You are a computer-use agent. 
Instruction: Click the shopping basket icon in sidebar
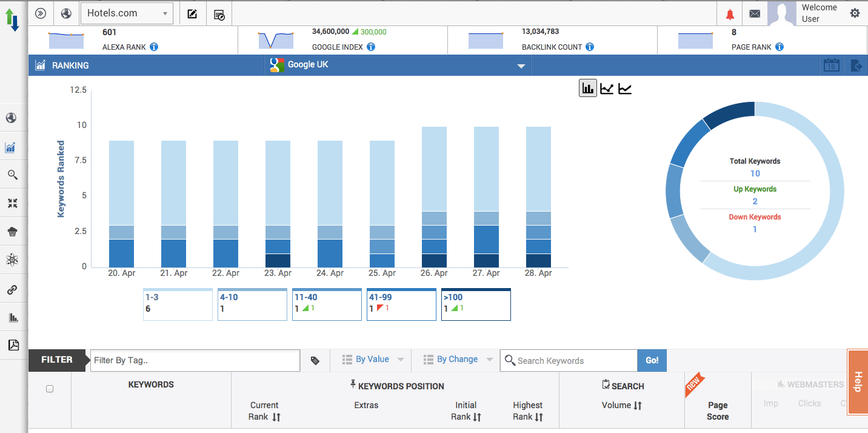(13, 231)
